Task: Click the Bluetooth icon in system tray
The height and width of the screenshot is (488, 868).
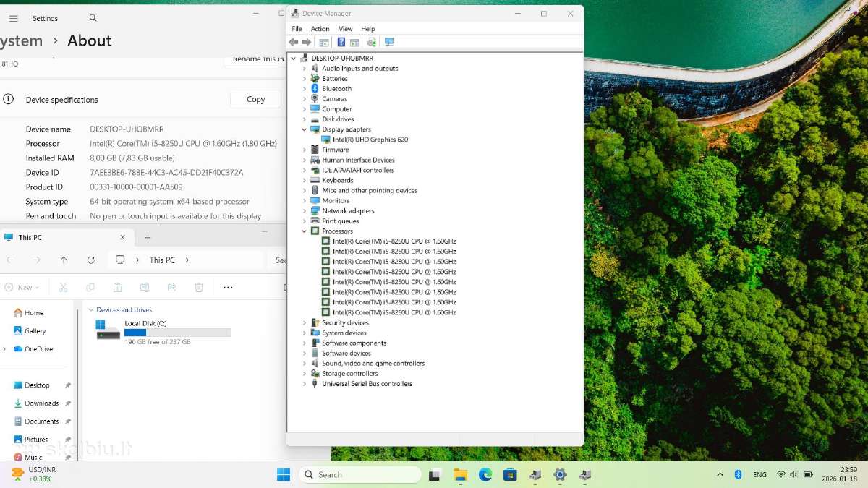Action: point(739,474)
